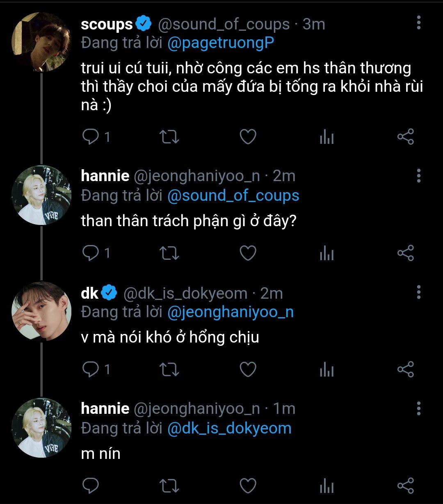This screenshot has width=443, height=504.
Task: Reply to scoups' tweet
Action: tap(90, 137)
